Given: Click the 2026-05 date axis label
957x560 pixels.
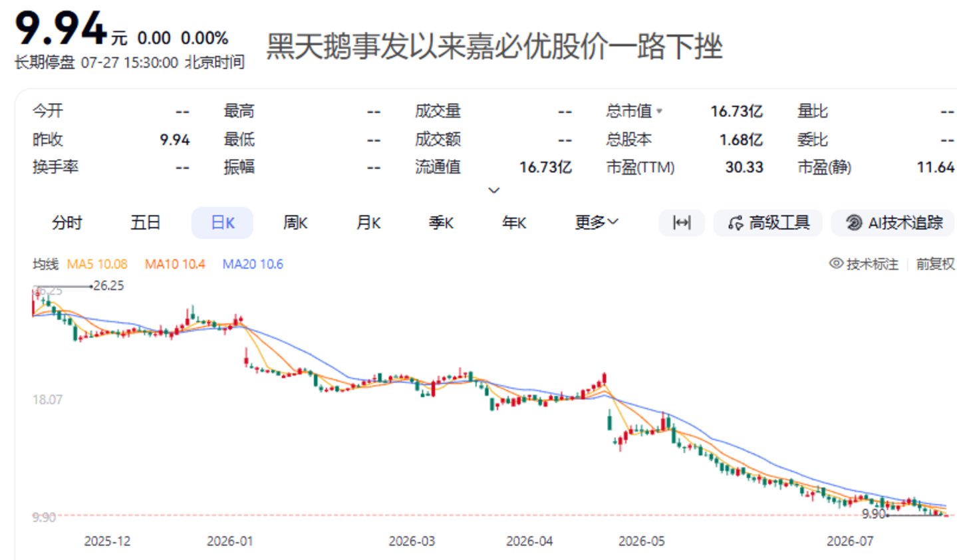Looking at the screenshot, I should pos(641,541).
